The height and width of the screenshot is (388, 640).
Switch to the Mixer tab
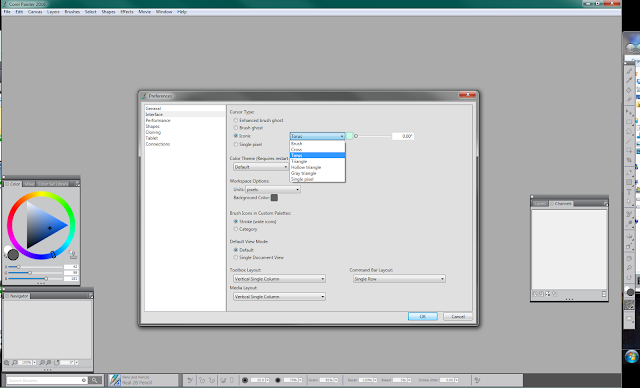tap(29, 184)
